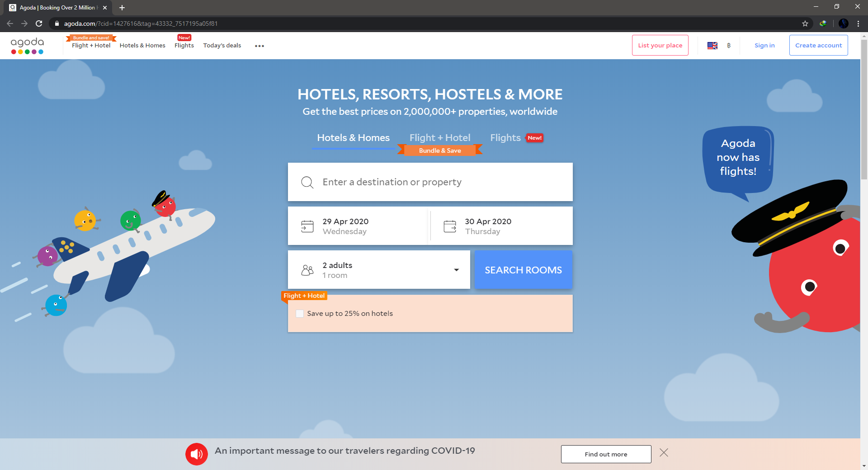Change currency via the Baht symbol

[729, 46]
